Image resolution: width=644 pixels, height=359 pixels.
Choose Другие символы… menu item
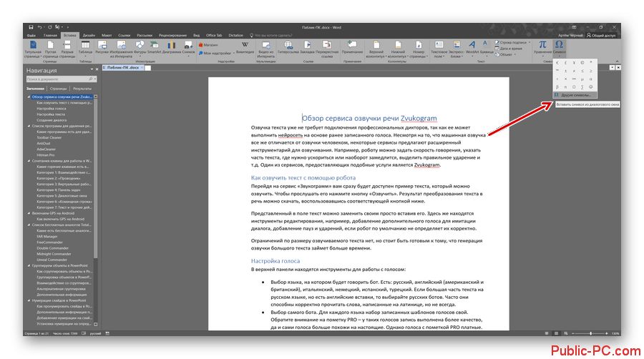[x=575, y=95]
